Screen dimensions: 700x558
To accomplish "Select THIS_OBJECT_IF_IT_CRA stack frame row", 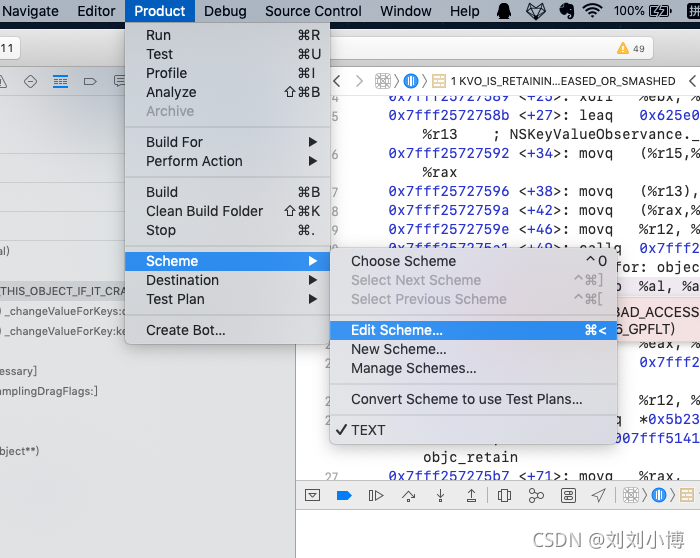I will pos(62,291).
